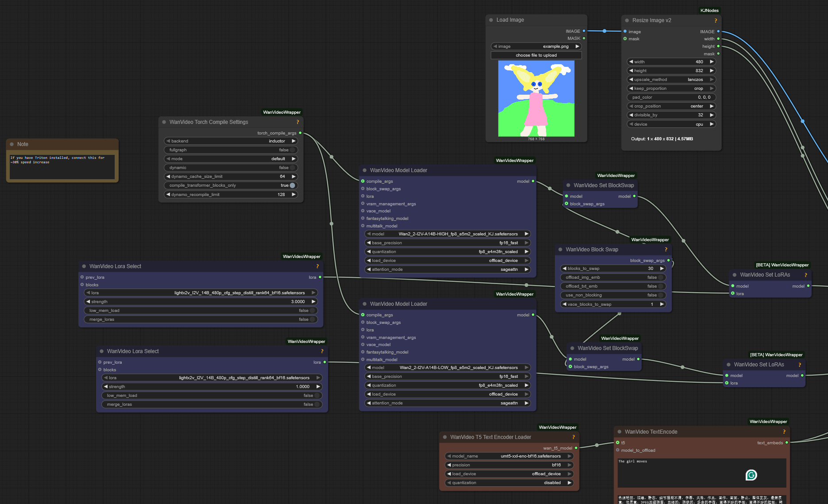Click block_swap_args output port on Block Swap
Viewport: 828px width, 504px height.
(x=668, y=260)
